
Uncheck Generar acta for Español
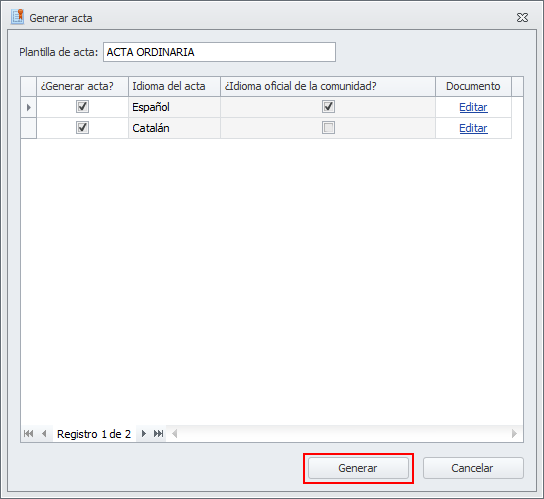pos(82,107)
